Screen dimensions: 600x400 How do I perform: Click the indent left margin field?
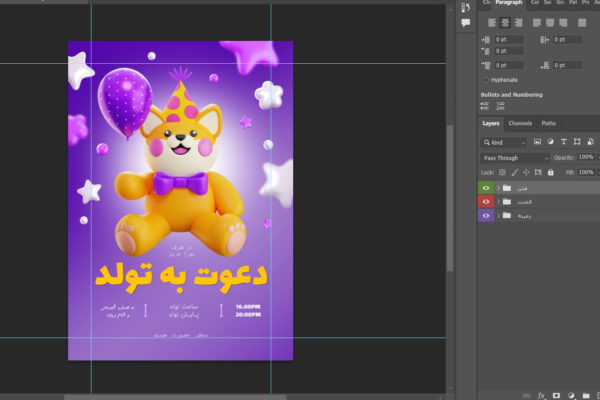(509, 39)
